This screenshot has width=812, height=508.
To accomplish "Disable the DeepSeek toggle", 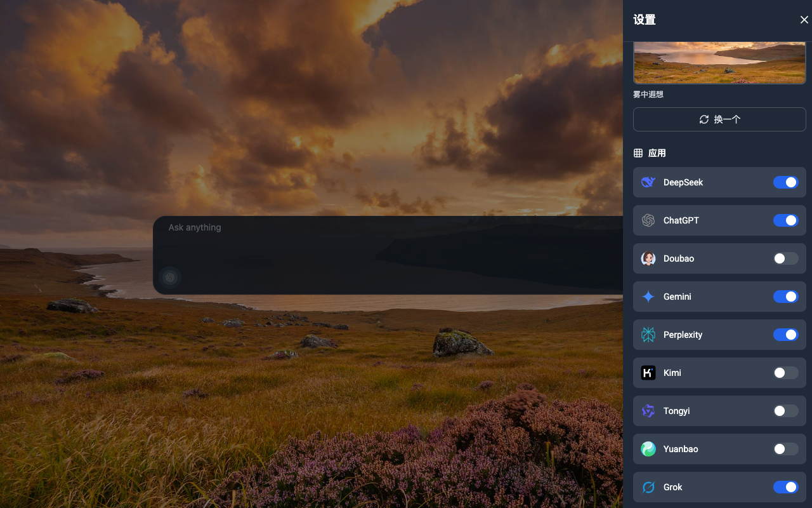I will tap(786, 182).
